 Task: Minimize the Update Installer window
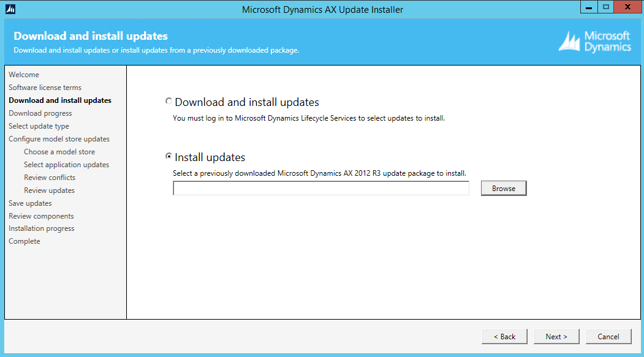pos(589,7)
